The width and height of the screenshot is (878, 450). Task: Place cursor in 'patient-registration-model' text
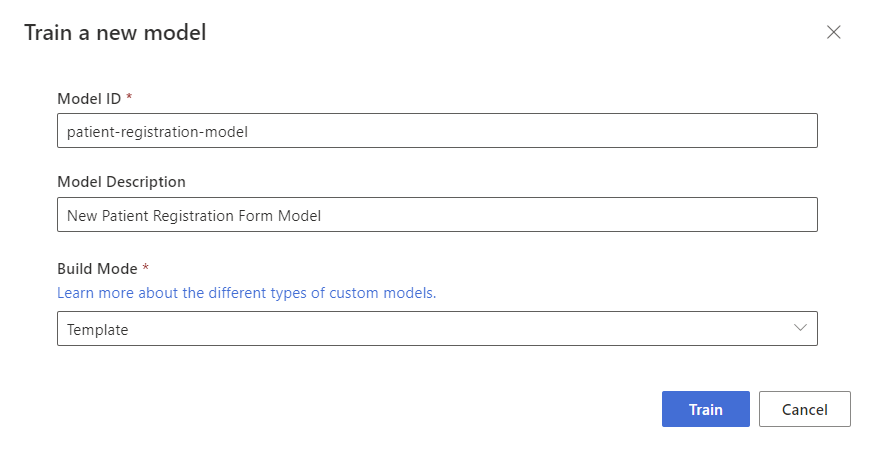pos(157,132)
